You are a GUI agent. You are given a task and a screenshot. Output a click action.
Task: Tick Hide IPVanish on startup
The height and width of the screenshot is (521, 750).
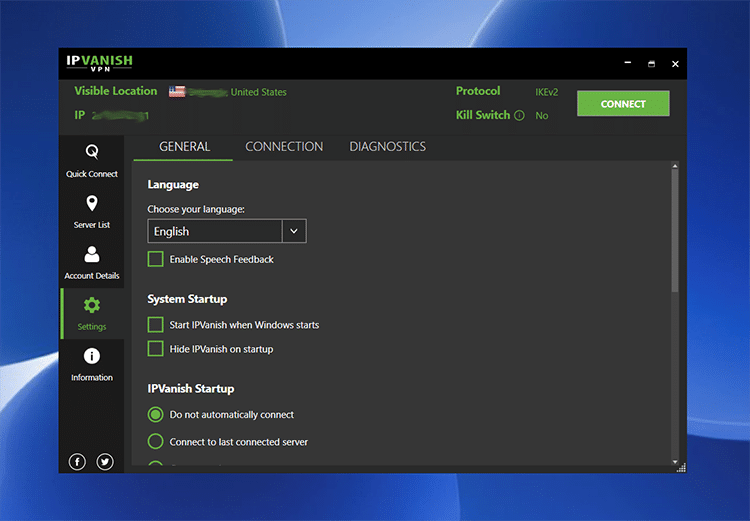coord(155,349)
